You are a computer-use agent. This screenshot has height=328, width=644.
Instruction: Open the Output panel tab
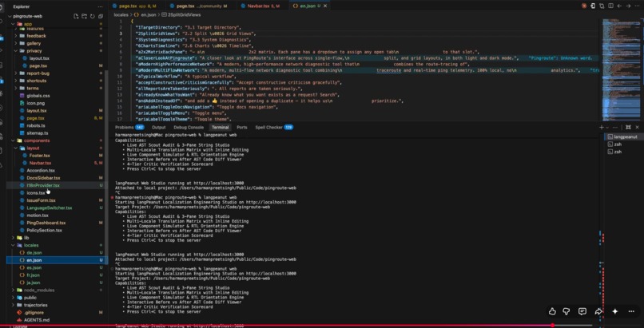pyautogui.click(x=158, y=128)
